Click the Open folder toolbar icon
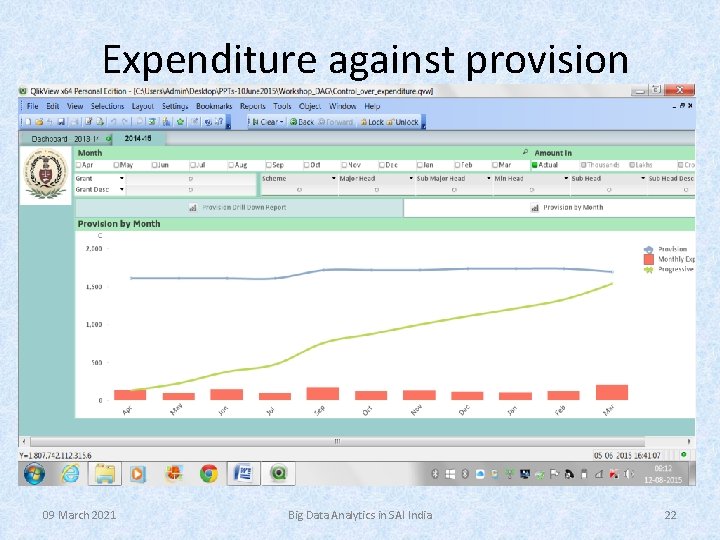The image size is (720, 540). pos(39,122)
